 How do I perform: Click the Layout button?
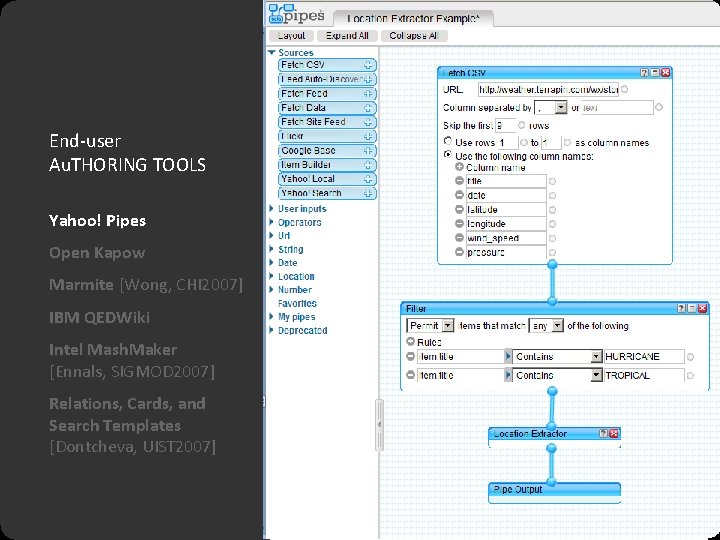tap(291, 36)
